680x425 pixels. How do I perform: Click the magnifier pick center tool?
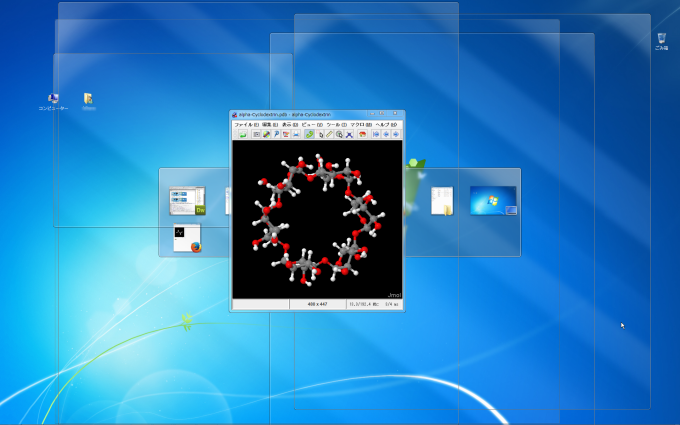click(x=339, y=134)
